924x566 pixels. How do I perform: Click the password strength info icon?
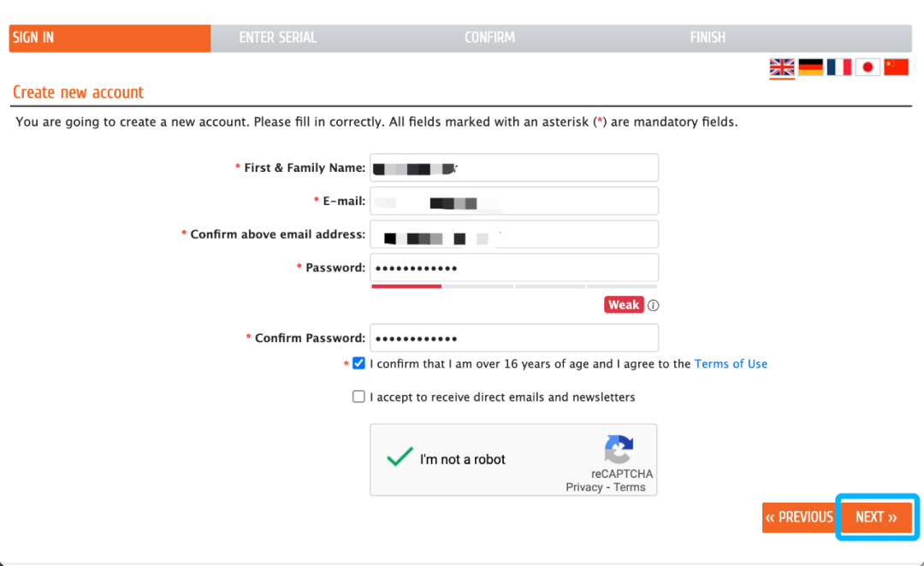point(654,305)
